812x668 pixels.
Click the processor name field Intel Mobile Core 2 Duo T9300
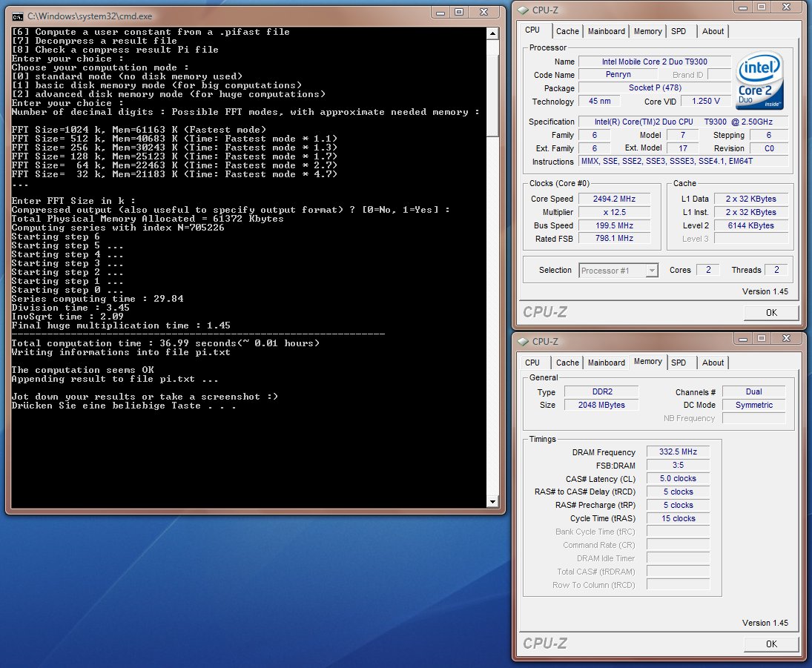pyautogui.click(x=655, y=62)
